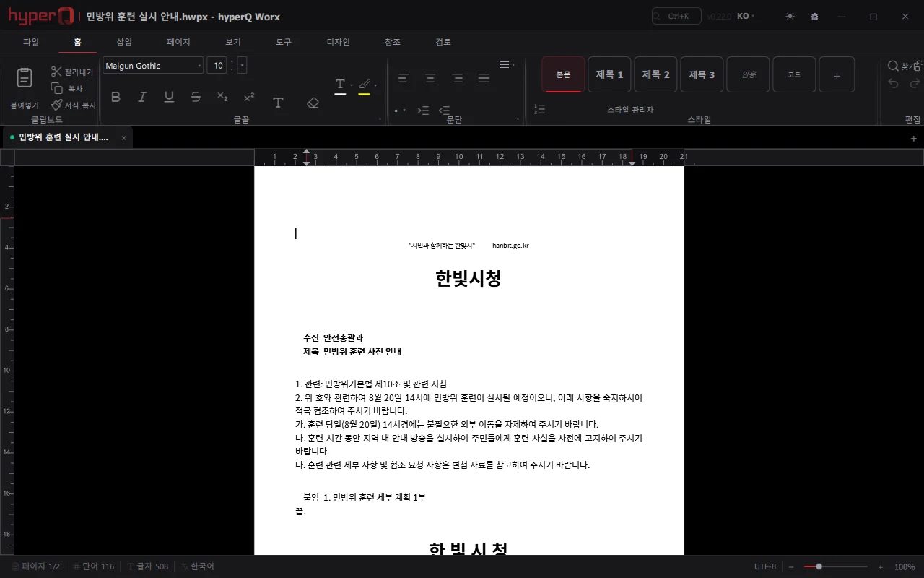Switch to the 검토 ribbon tab

[443, 42]
